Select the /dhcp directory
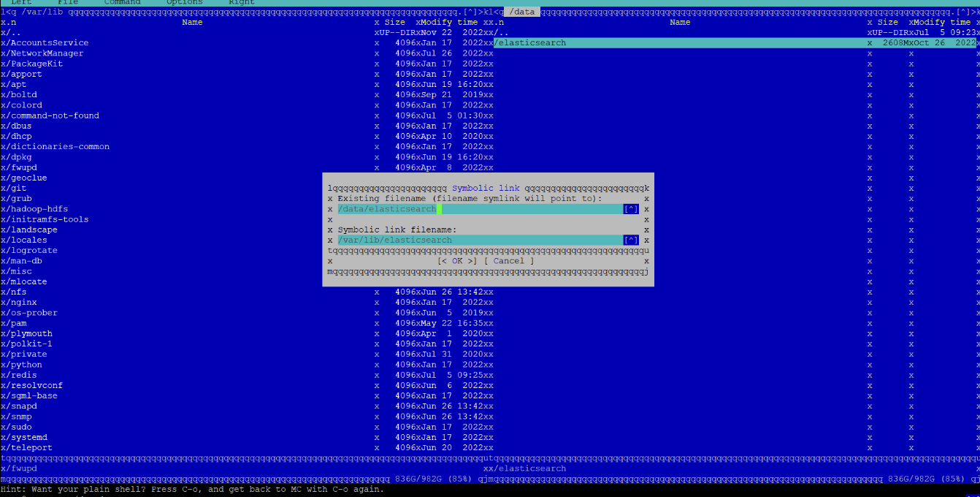Image resolution: width=980 pixels, height=497 pixels. click(x=244, y=136)
